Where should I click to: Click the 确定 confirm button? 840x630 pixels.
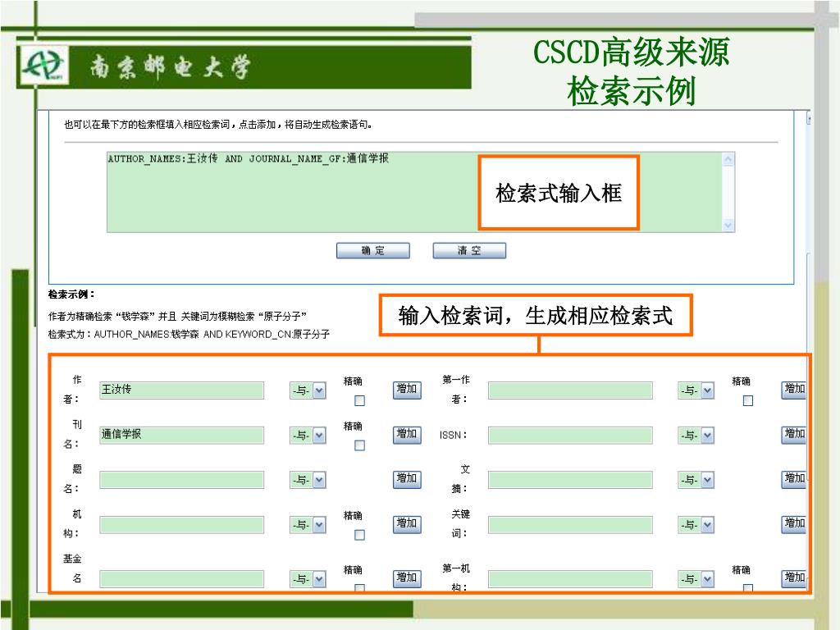point(373,251)
